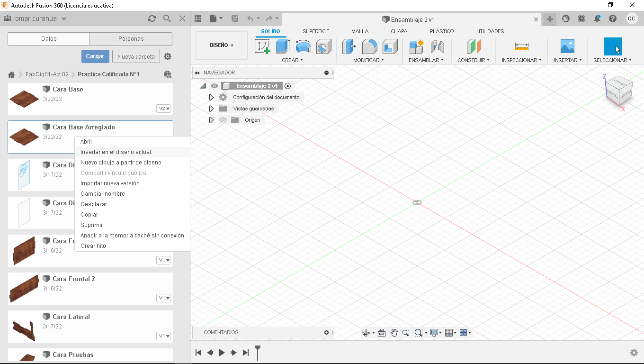The height and width of the screenshot is (364, 644).
Task: Click the timeline playhead marker
Action: pyautogui.click(x=258, y=352)
